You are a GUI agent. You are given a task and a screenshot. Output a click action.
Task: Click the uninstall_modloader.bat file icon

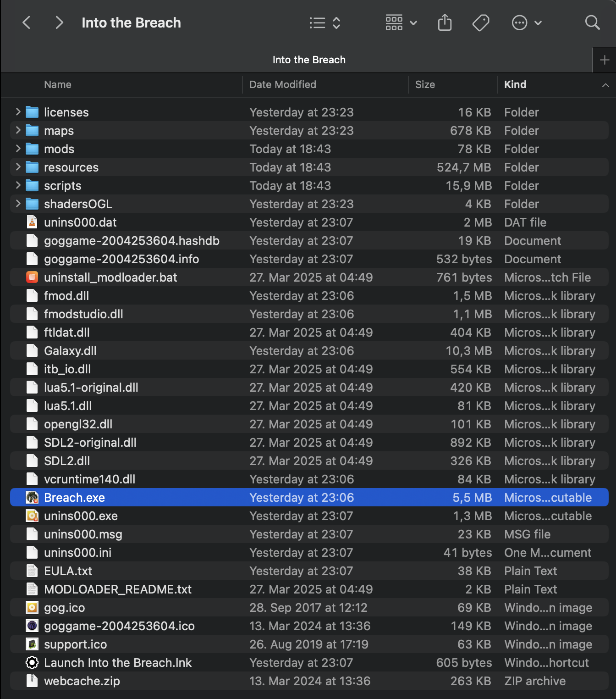point(32,277)
